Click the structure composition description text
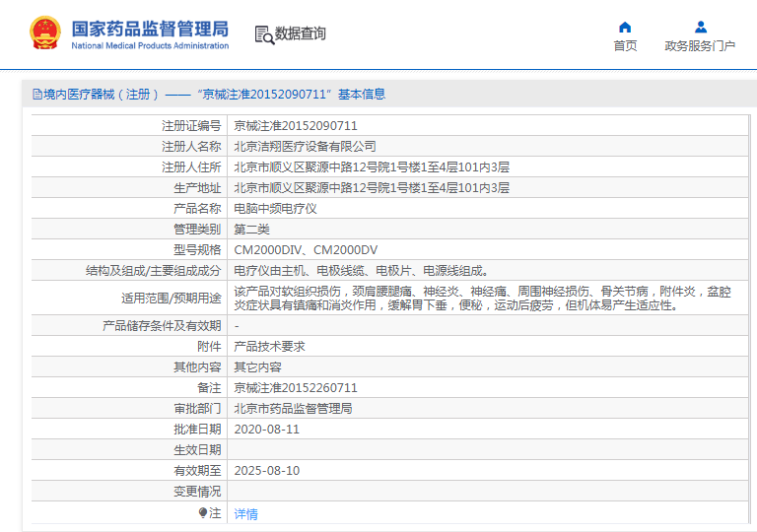This screenshot has width=757, height=532. 363,271
